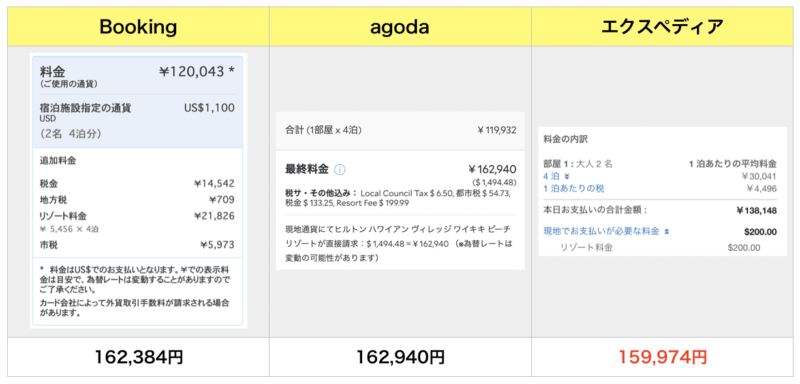
Task: Click the 市税 ¥5,973 row
Action: [x=137, y=245]
